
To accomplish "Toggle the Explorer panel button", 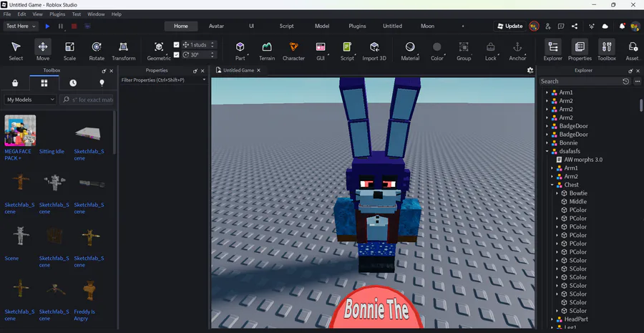I will (x=553, y=51).
